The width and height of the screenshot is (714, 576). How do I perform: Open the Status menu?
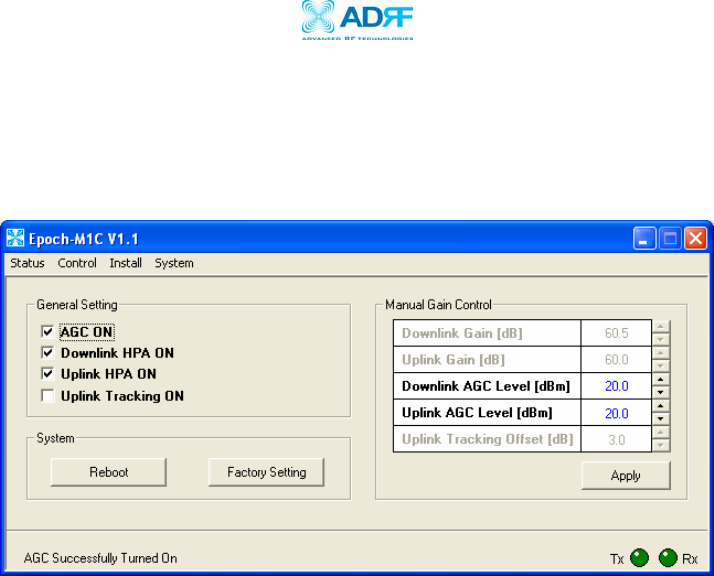click(27, 263)
